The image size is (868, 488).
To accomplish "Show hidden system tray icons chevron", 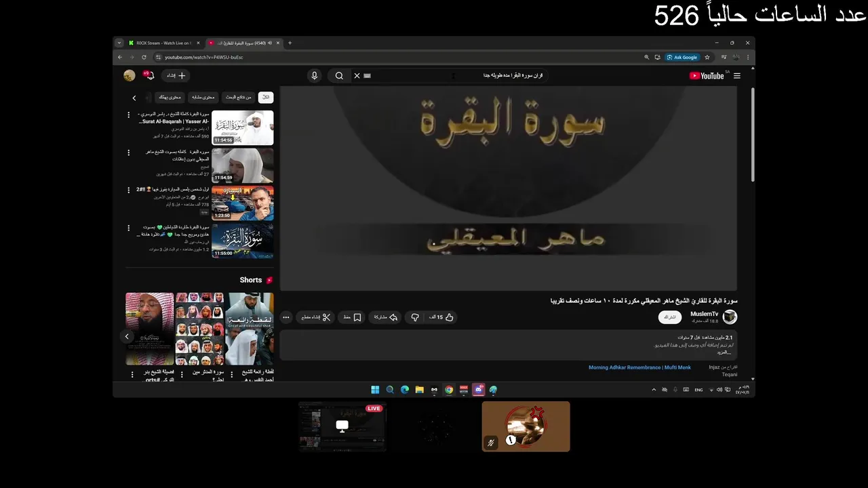I will [x=654, y=390].
